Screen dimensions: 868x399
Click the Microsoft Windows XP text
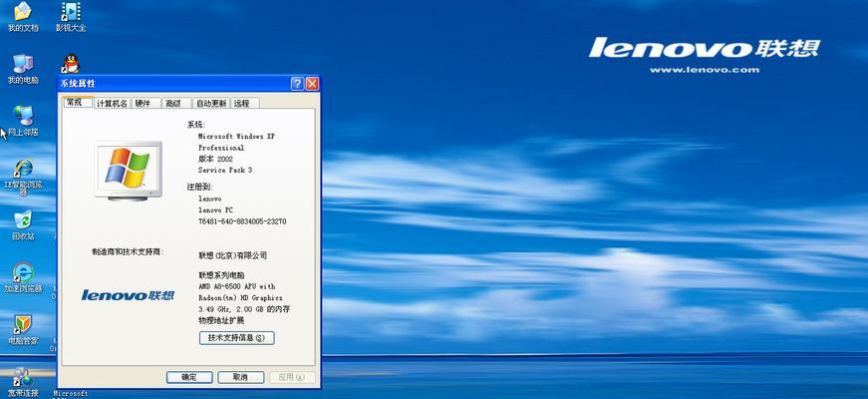(236, 136)
